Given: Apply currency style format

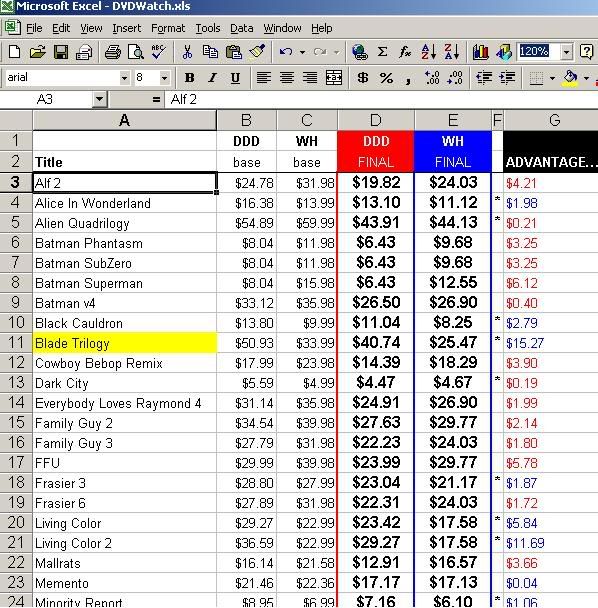Looking at the screenshot, I should [x=363, y=78].
